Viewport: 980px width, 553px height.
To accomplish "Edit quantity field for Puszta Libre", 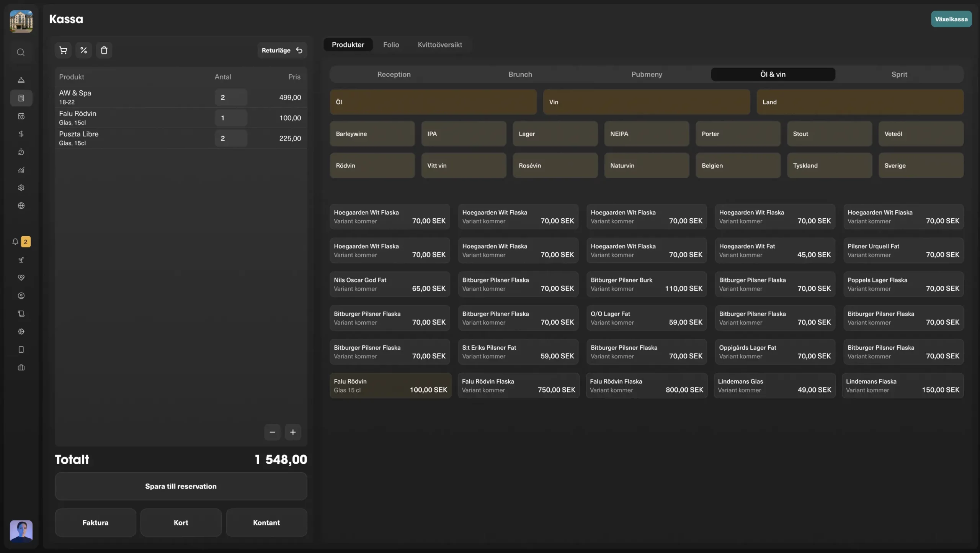I will pyautogui.click(x=230, y=138).
